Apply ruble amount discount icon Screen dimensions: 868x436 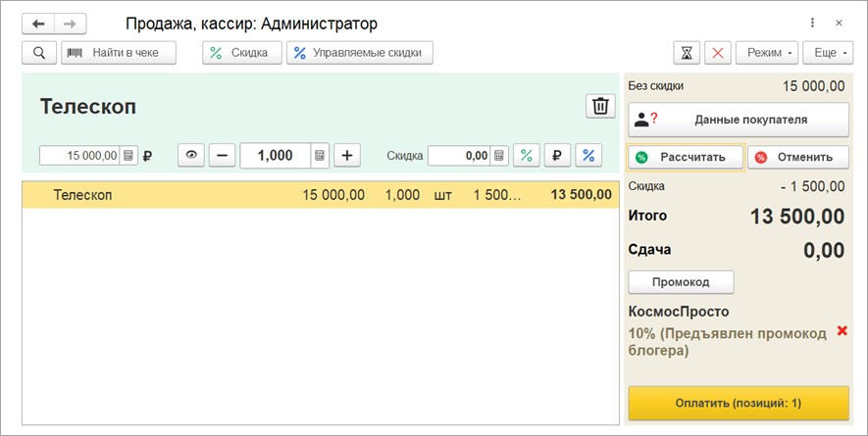(x=557, y=155)
